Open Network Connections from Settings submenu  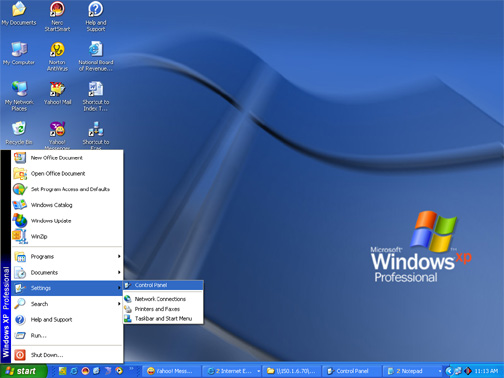click(x=163, y=299)
